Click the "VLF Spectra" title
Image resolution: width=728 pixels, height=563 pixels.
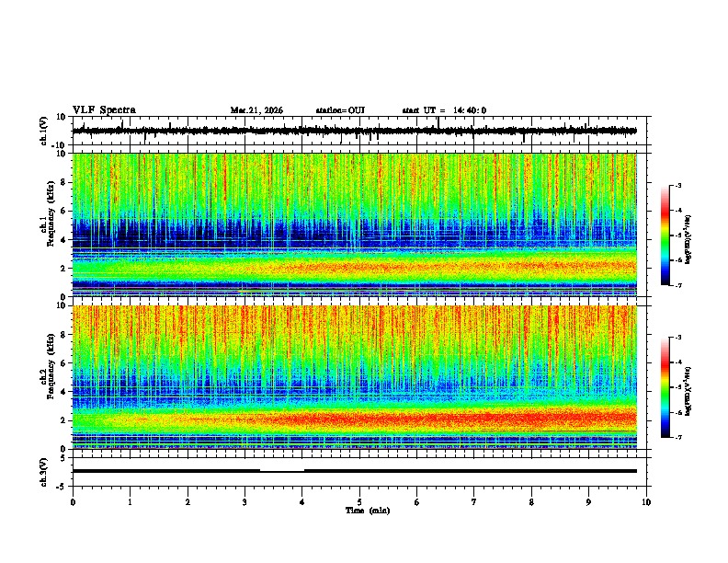(104, 110)
